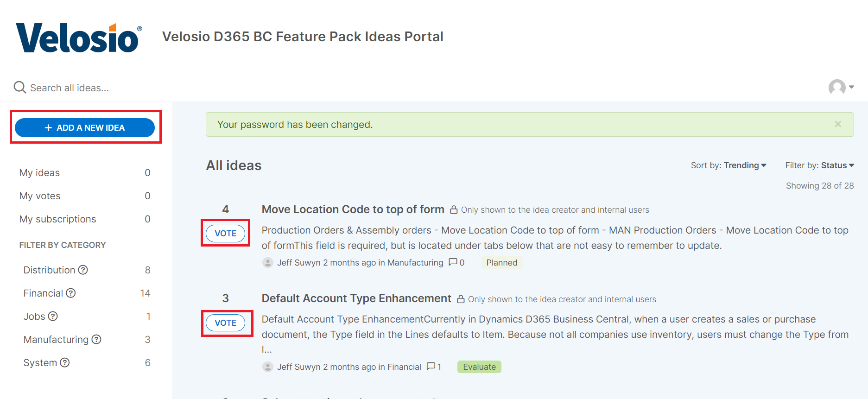This screenshot has height=399, width=868.
Task: Dismiss the password changed notification
Action: pos(837,124)
